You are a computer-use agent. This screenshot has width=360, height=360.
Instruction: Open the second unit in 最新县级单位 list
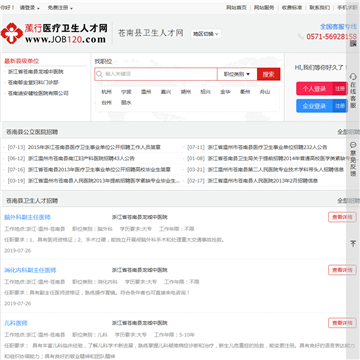click(x=33, y=82)
